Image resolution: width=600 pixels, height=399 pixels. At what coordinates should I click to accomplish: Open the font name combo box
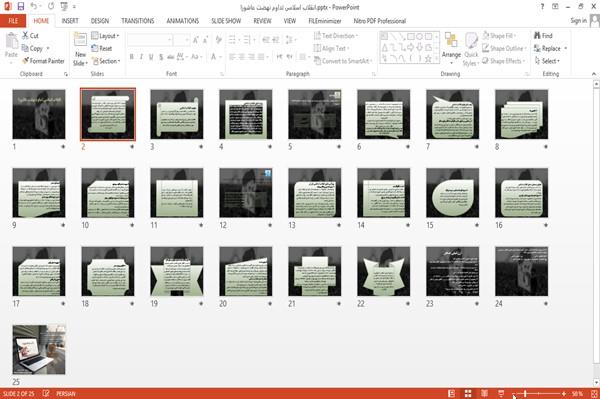coord(150,40)
